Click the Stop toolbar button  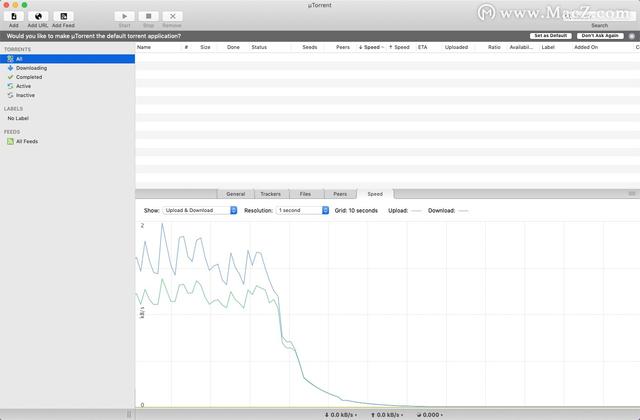click(149, 16)
